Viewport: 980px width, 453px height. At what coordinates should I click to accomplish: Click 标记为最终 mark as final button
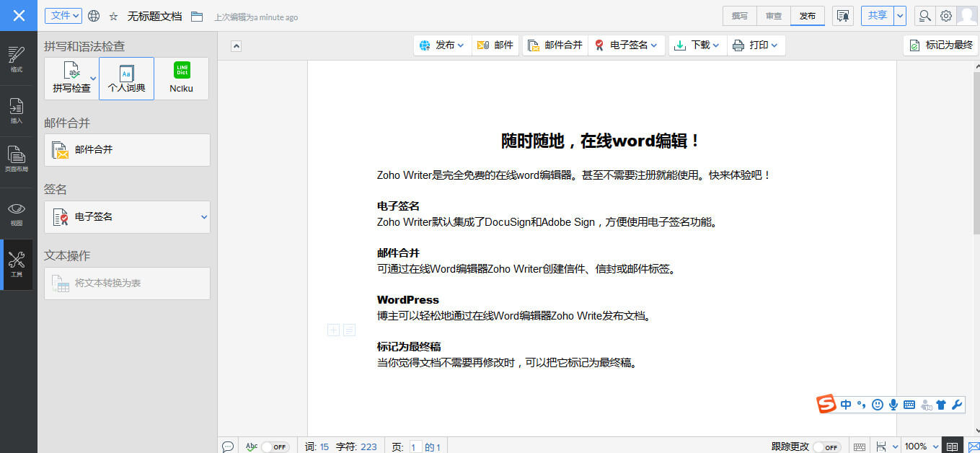(x=940, y=45)
